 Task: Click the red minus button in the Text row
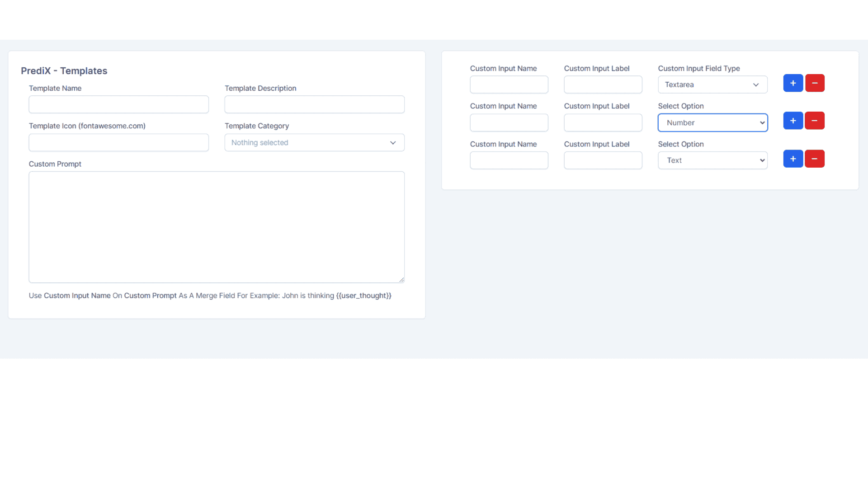coord(815,159)
